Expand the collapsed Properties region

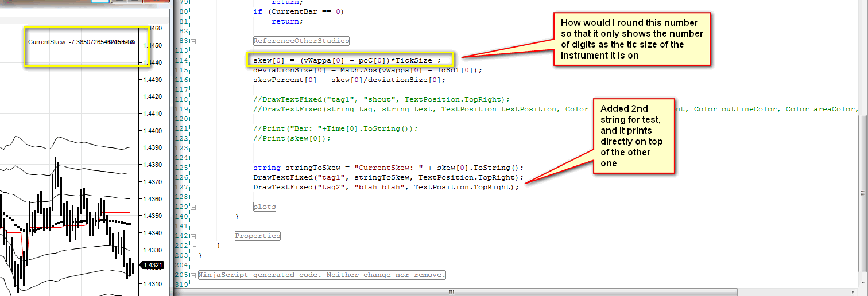tap(194, 236)
